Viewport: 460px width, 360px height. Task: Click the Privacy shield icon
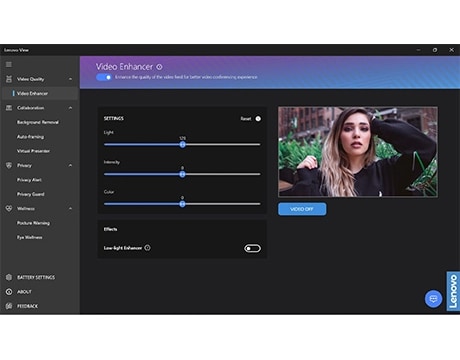point(9,165)
